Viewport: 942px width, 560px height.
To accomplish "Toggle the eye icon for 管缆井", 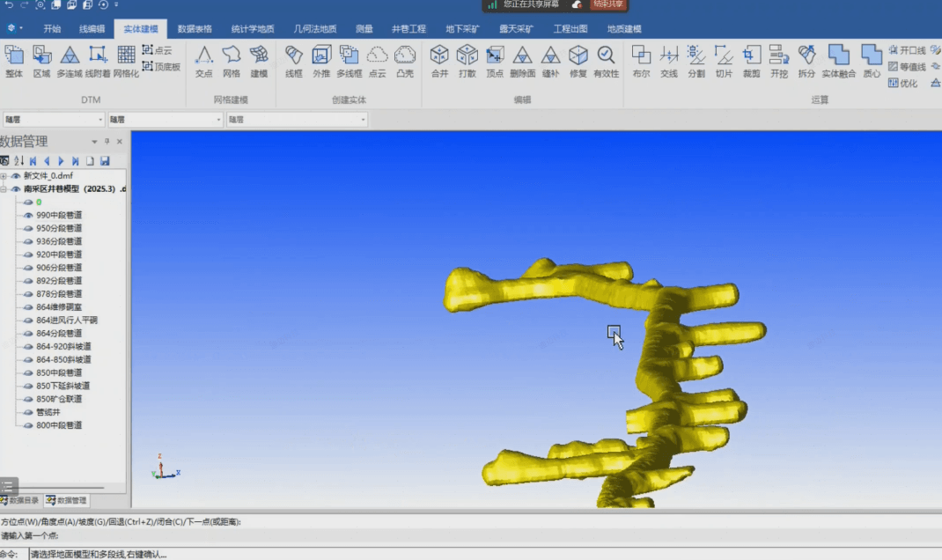I will [x=27, y=412].
